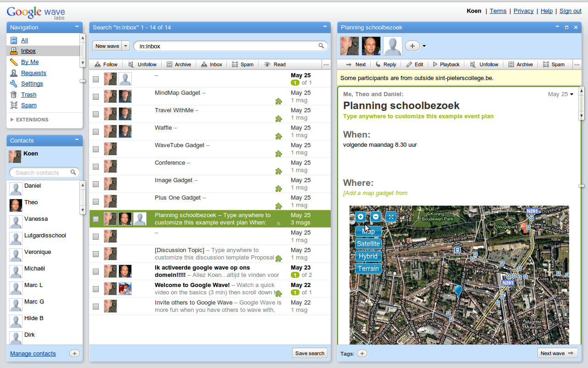Open the Privacy link

(x=524, y=11)
